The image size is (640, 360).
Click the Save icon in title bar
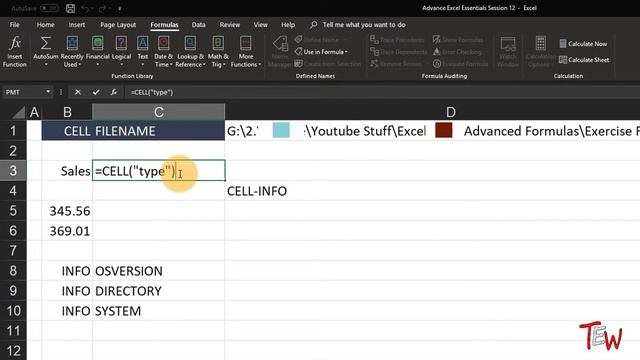click(70, 8)
